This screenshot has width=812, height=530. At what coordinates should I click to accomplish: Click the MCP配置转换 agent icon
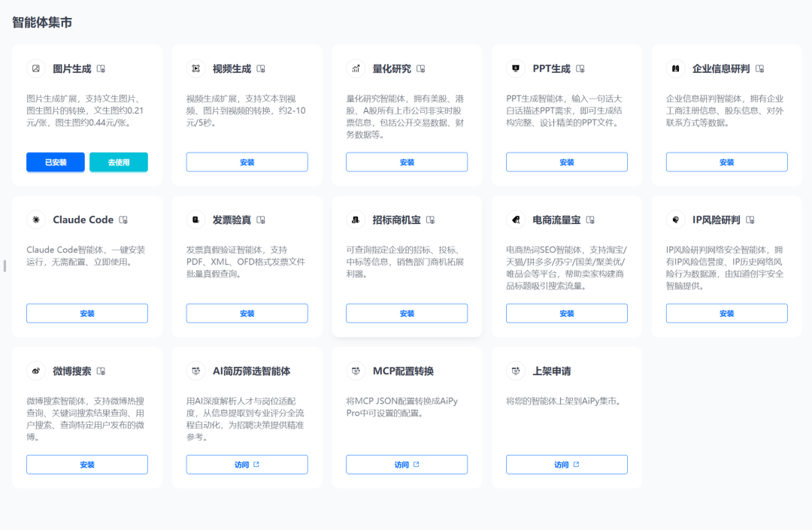pyautogui.click(x=356, y=371)
